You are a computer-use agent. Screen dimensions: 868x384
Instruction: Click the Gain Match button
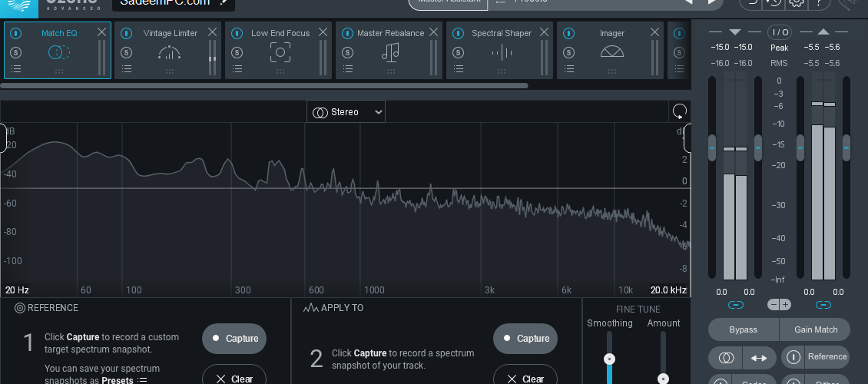coord(815,329)
